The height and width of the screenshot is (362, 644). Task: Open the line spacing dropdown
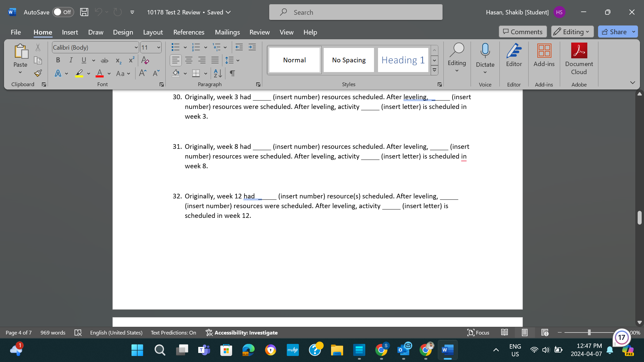[238, 60]
